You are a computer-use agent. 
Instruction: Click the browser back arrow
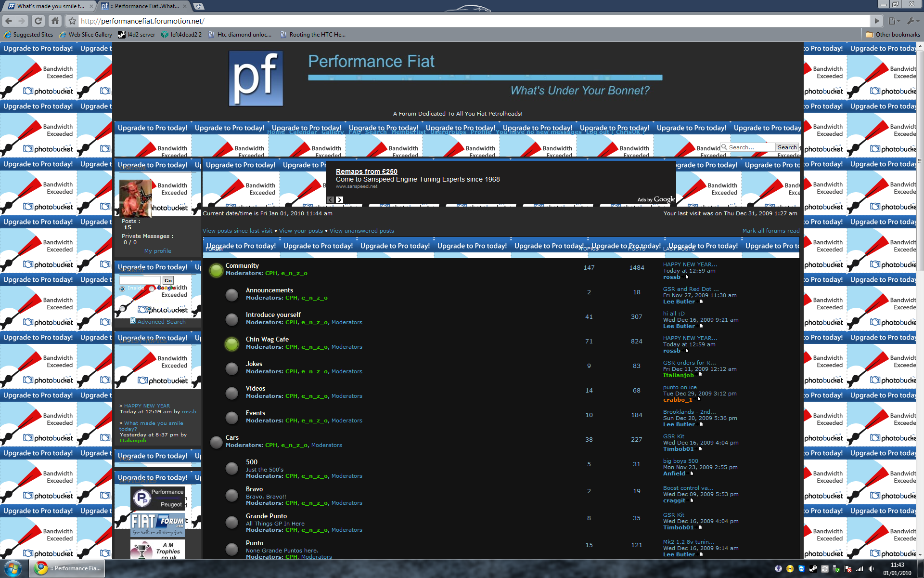pos(9,21)
